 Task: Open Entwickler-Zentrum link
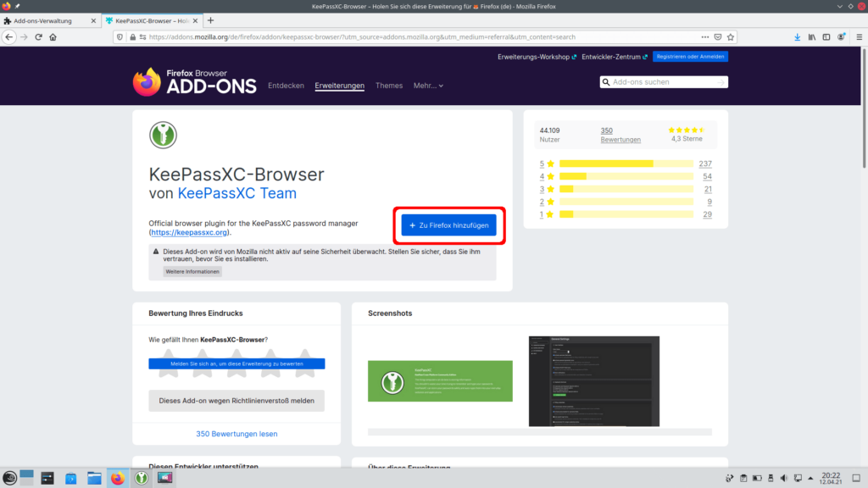pos(614,57)
